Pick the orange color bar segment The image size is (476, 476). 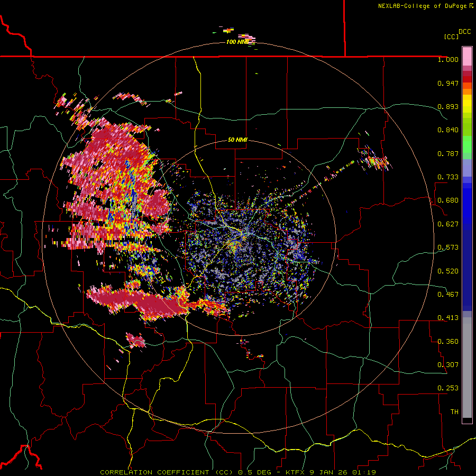coord(467,91)
